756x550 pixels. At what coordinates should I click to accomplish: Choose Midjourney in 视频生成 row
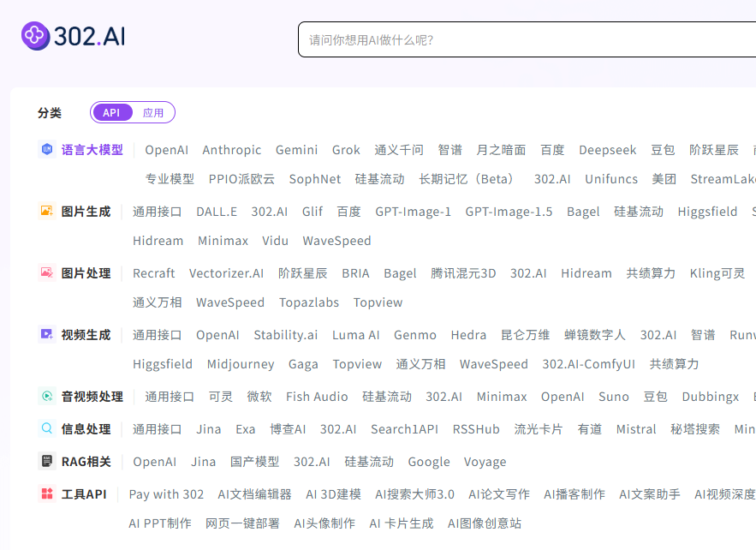(241, 364)
